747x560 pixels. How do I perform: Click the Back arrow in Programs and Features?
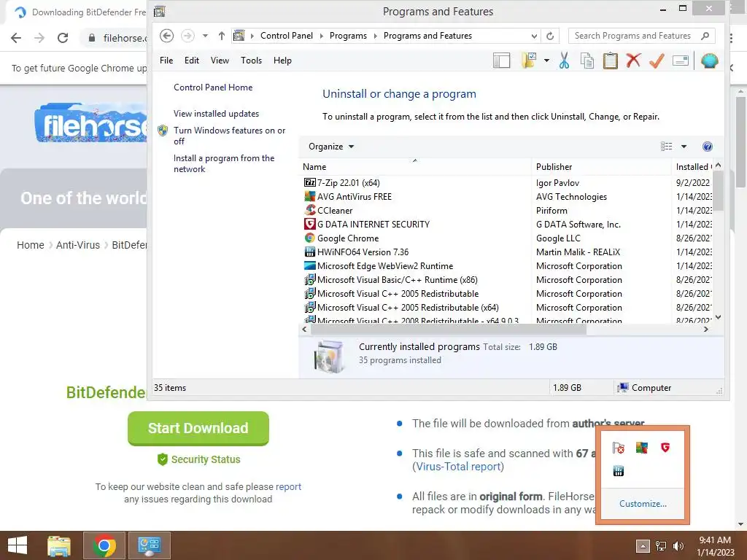click(x=166, y=36)
